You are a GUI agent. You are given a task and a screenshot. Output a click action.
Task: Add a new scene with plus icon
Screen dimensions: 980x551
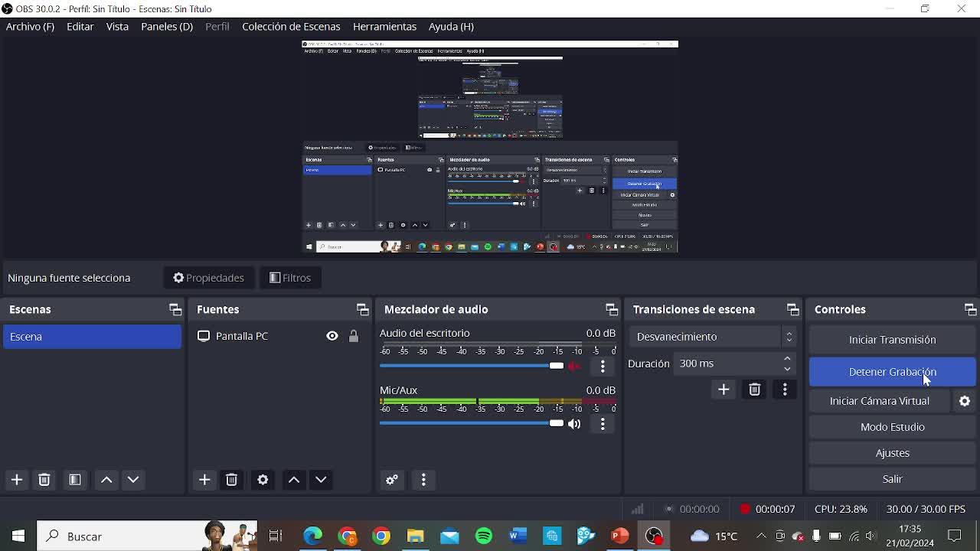17,480
